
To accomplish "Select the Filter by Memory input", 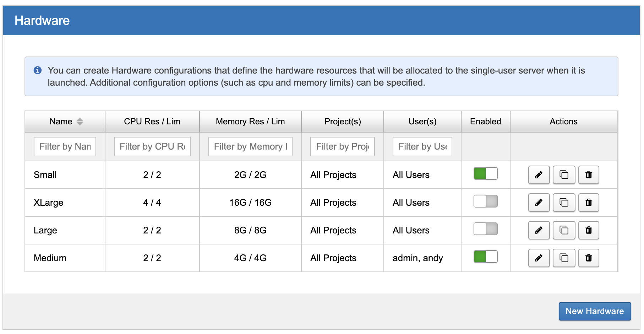I will 250,146.
